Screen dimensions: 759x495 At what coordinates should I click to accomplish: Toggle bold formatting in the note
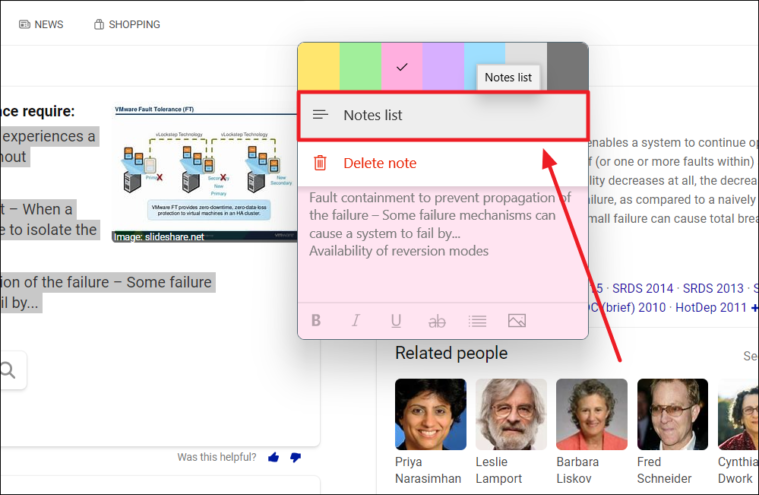click(x=316, y=320)
